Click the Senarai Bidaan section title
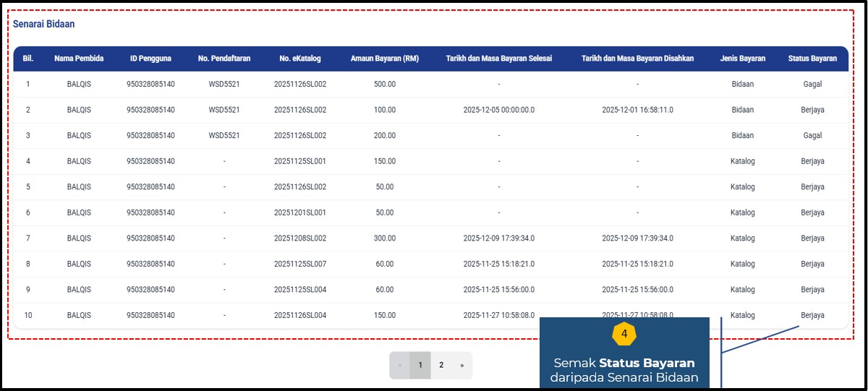Viewport: 868px width, 391px height. click(43, 24)
